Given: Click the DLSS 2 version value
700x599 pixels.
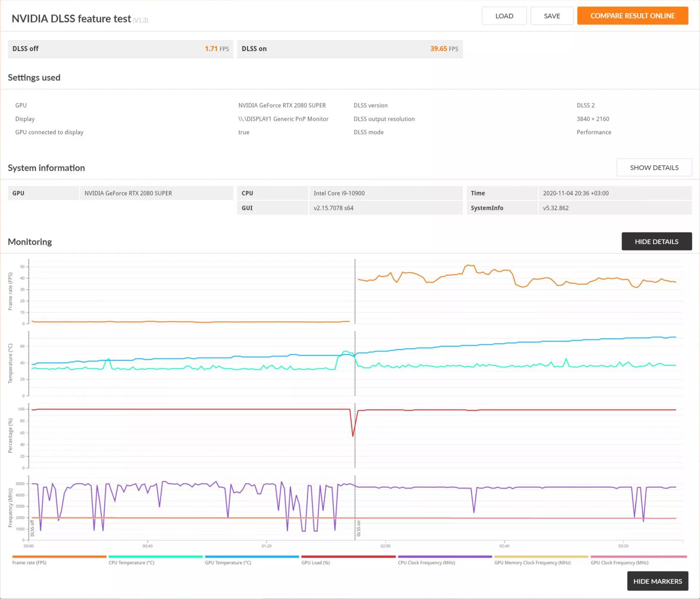Looking at the screenshot, I should (x=586, y=105).
